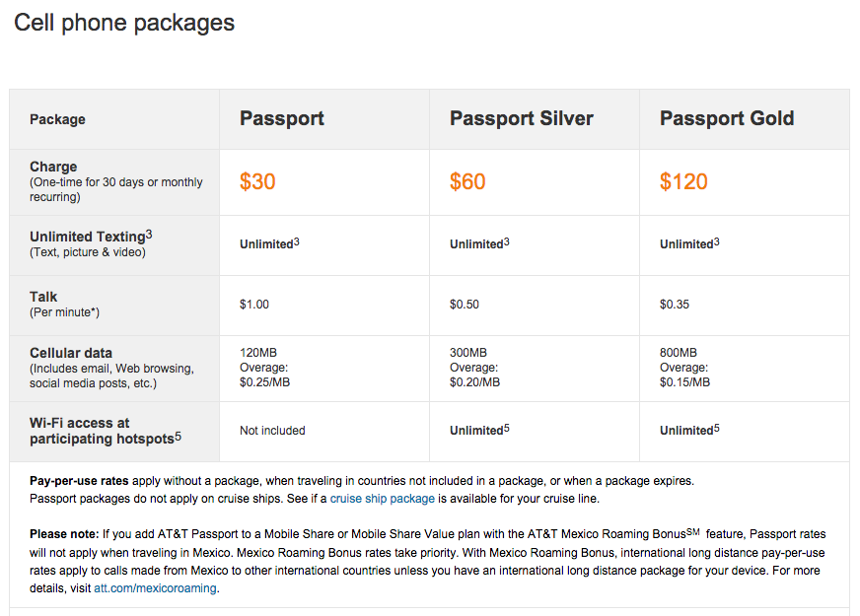
Task: Click the $0.35 Passport Gold talk rate
Action: (675, 305)
